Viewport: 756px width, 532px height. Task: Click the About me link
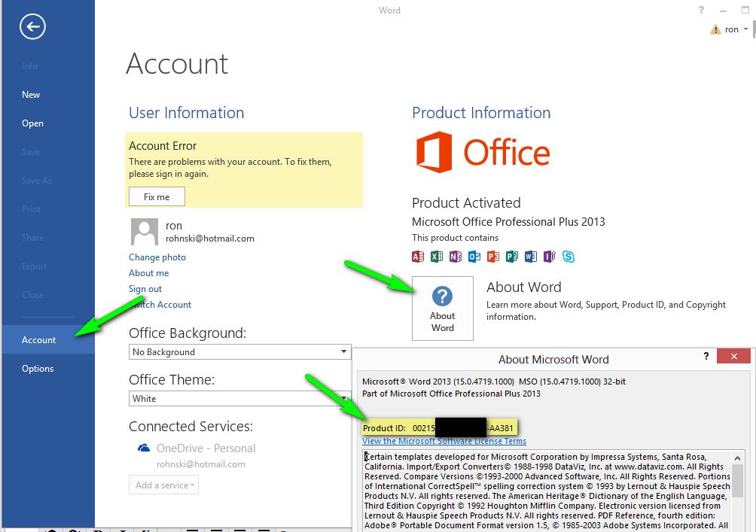(x=148, y=273)
